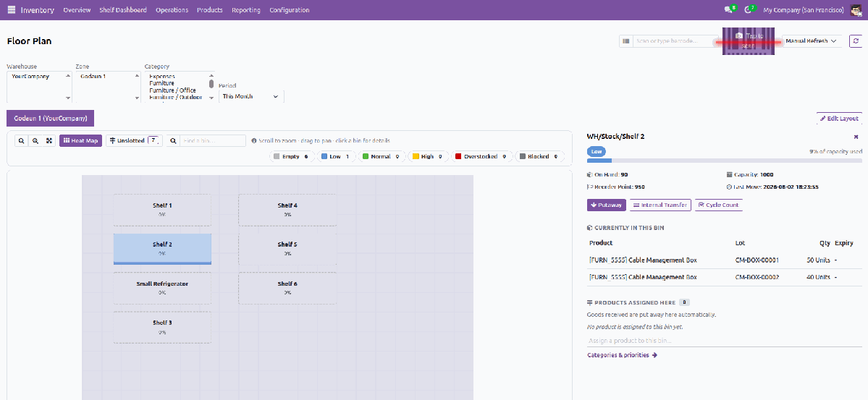The width and height of the screenshot is (868, 400).
Task: Switch to the Shelf Dashboard menu
Action: coord(123,10)
